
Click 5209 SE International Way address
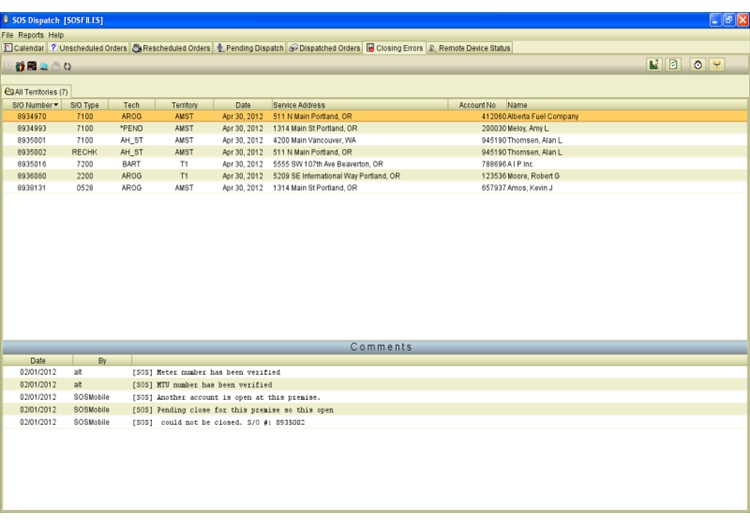(x=337, y=176)
